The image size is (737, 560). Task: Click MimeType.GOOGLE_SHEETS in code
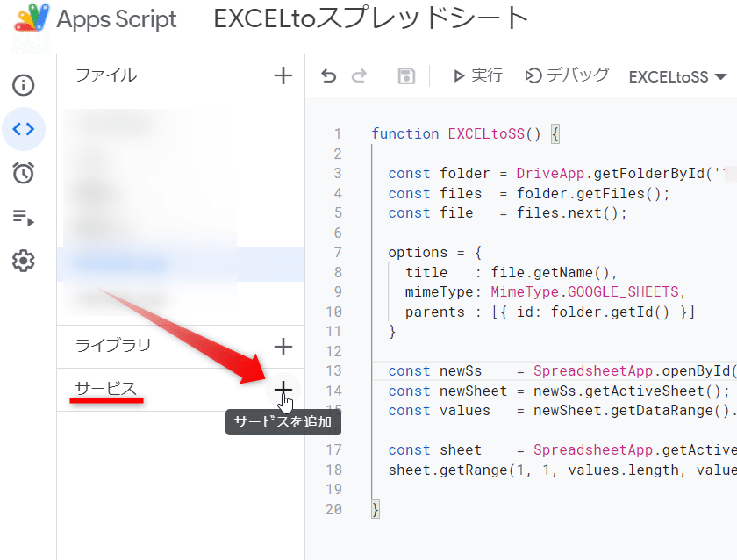pos(584,292)
